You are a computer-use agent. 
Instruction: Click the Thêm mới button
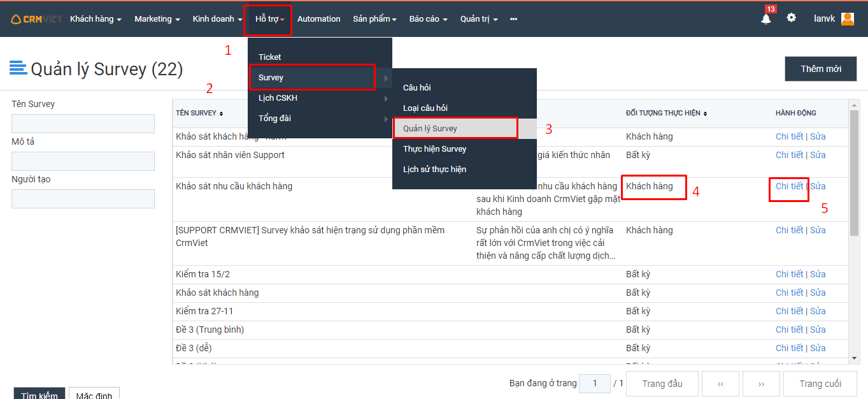tap(820, 69)
